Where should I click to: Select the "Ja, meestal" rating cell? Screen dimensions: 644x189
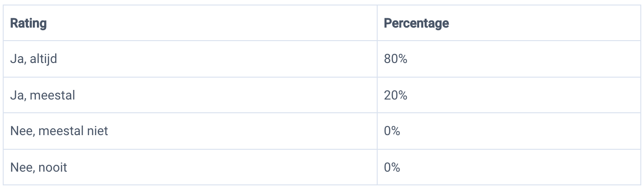42,95
